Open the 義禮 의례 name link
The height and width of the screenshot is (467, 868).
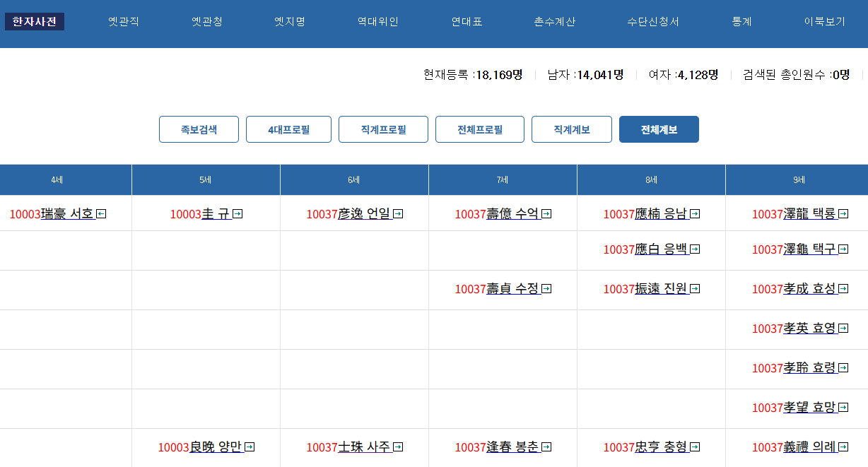tap(810, 447)
